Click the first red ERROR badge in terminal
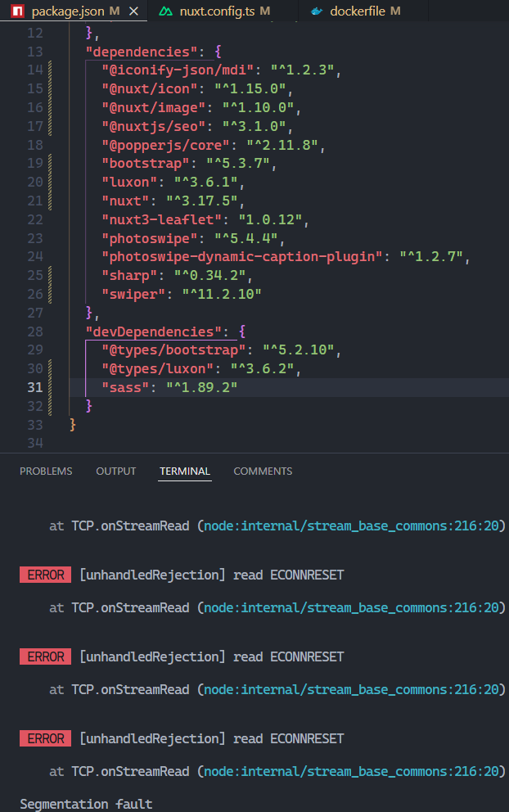Image resolution: width=509 pixels, height=812 pixels. (46, 575)
